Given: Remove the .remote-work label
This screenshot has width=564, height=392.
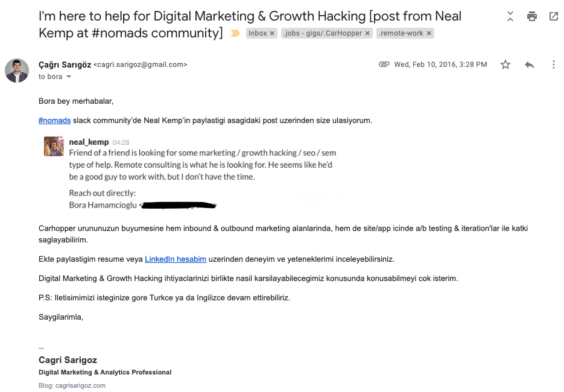Looking at the screenshot, I should click(x=429, y=33).
